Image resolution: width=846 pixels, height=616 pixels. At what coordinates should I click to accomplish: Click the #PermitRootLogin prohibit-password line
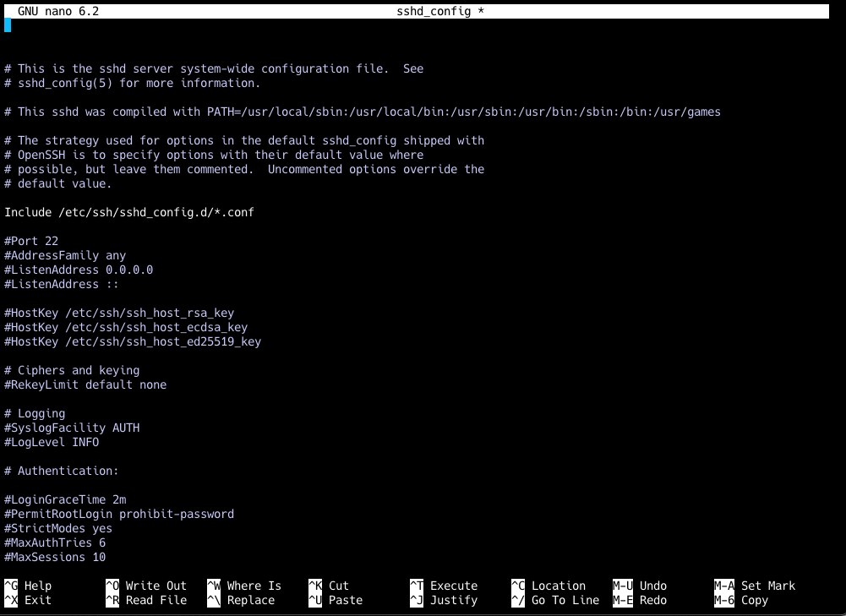(118, 513)
